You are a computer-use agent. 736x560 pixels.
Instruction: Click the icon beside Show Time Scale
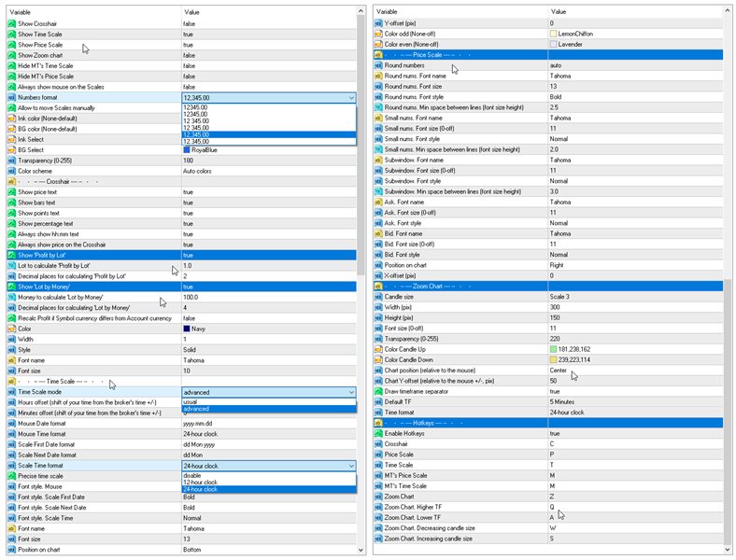pyautogui.click(x=12, y=35)
